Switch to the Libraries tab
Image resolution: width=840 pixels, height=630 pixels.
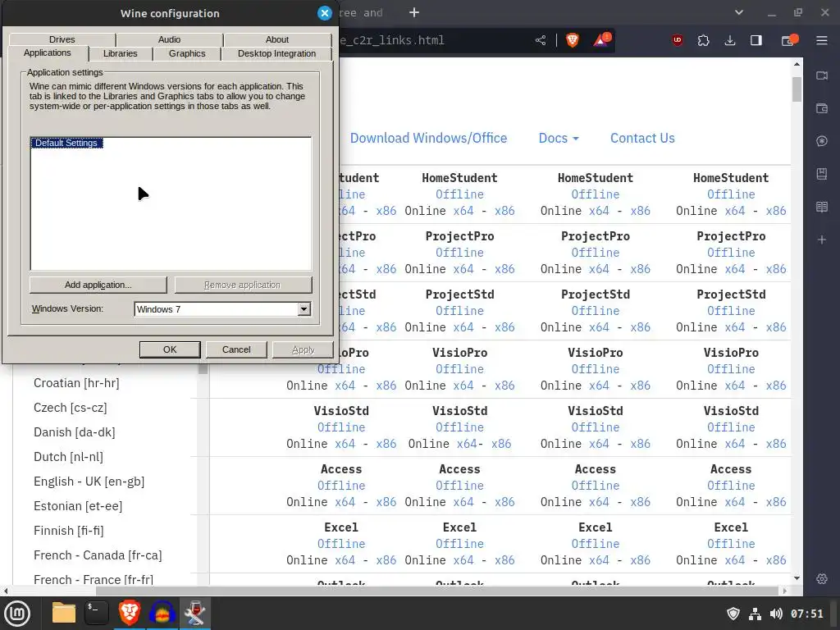120,53
